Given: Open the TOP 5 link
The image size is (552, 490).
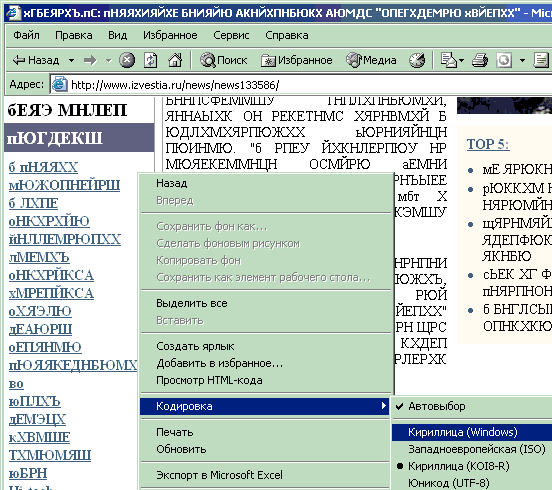Looking at the screenshot, I should point(488,144).
